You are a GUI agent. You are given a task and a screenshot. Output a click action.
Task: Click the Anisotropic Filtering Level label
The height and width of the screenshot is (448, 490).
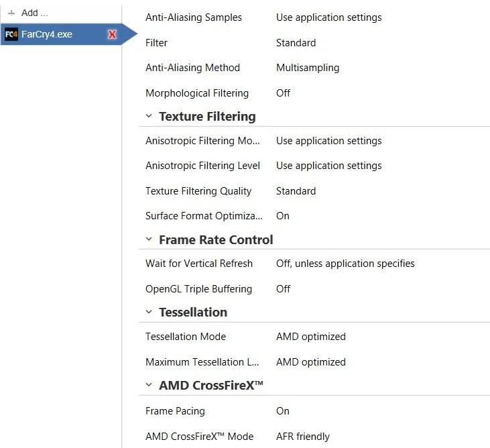tap(203, 166)
